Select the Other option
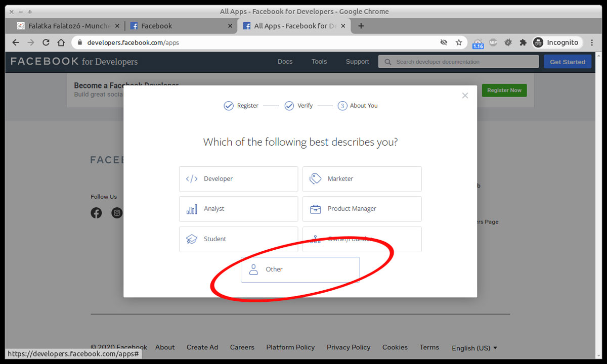Viewport: 607px width, 364px height. (x=300, y=269)
